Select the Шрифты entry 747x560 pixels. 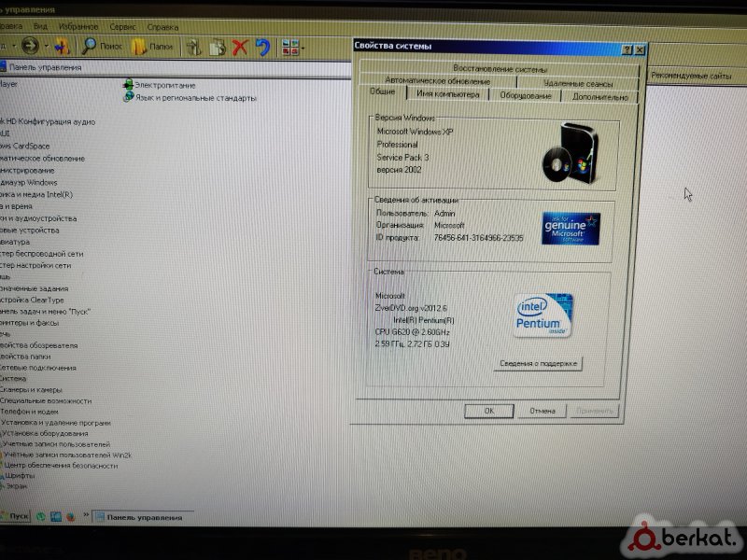pyautogui.click(x=18, y=475)
